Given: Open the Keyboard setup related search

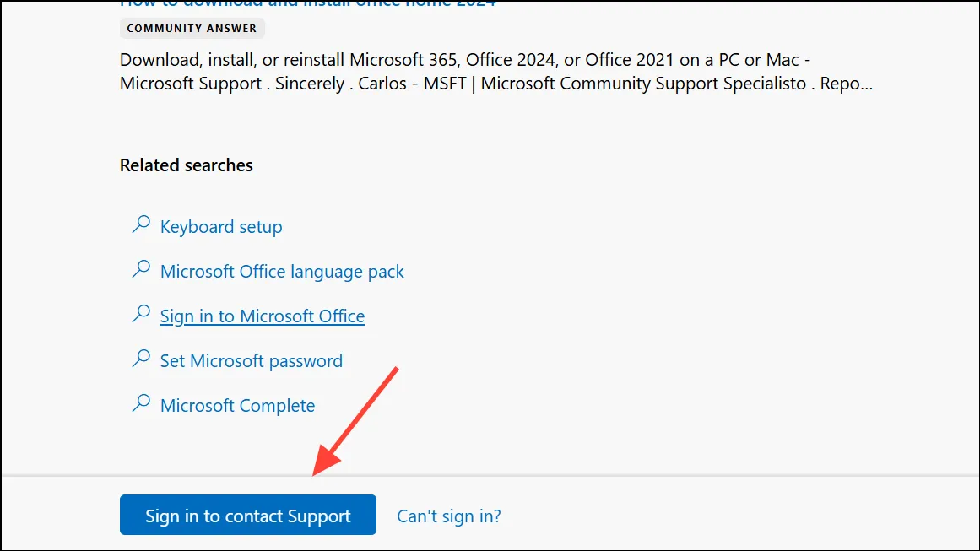Looking at the screenshot, I should click(x=221, y=227).
